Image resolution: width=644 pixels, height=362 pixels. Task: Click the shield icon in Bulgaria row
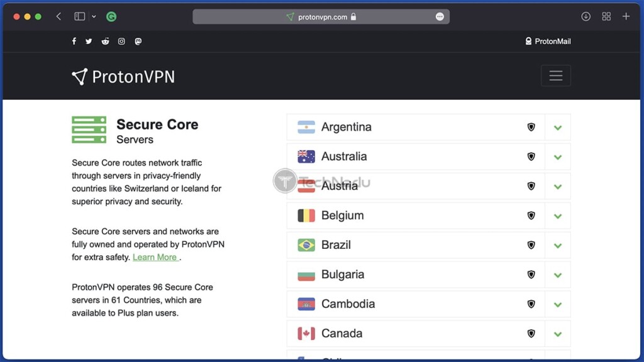pos(531,275)
